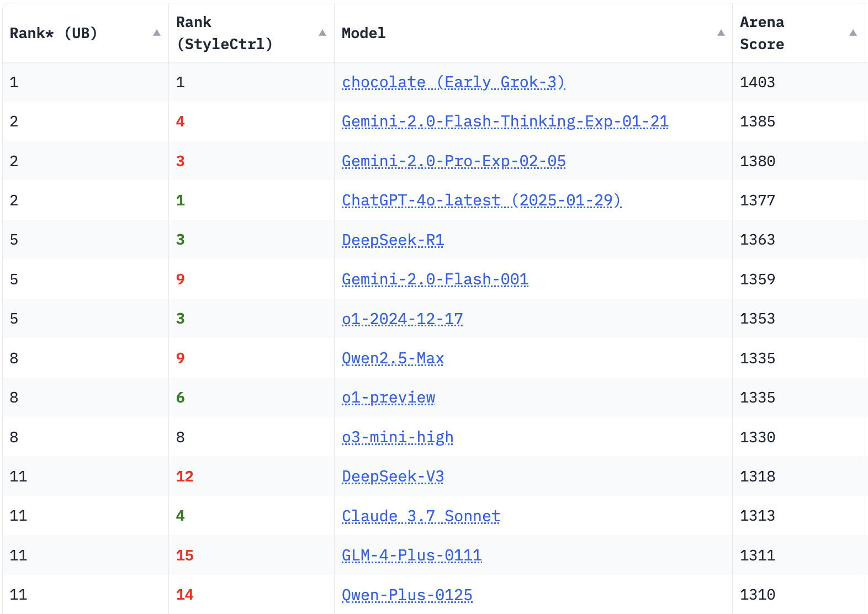Click StyleCtrl rank 14 in Qwen-Plus-0125 row
Screen dimensions: 868x614
tap(185, 595)
